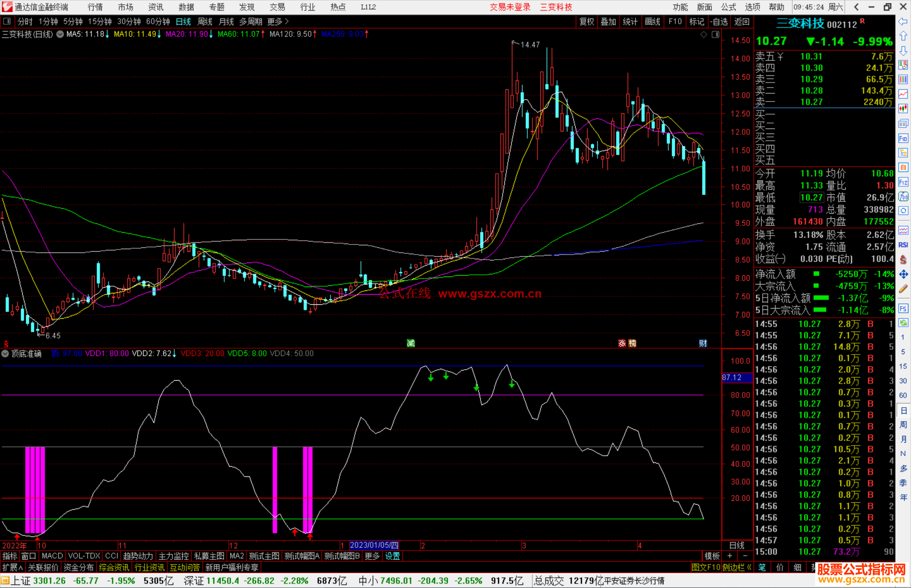The height and width of the screenshot is (588, 911).
Task: Click the F10 company info sidebar icon
Action: point(903,138)
